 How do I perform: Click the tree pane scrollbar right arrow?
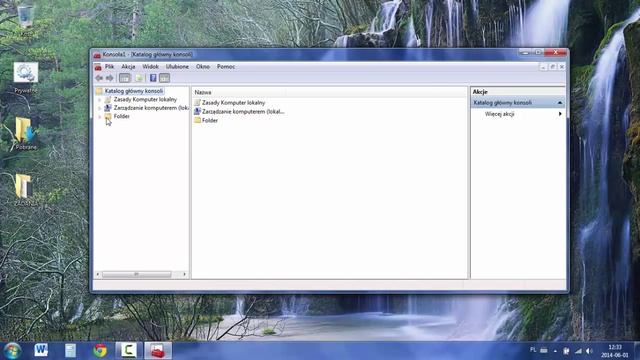pyautogui.click(x=184, y=274)
